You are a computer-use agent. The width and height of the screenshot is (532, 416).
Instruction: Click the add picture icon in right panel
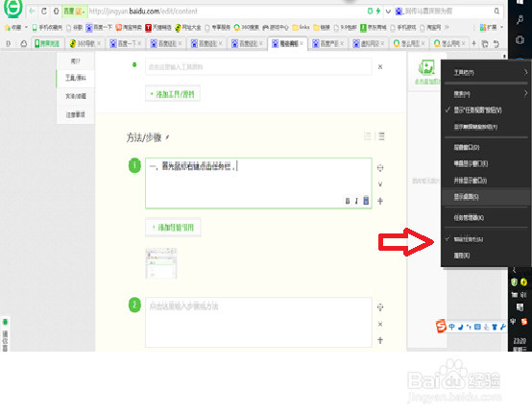[x=426, y=67]
